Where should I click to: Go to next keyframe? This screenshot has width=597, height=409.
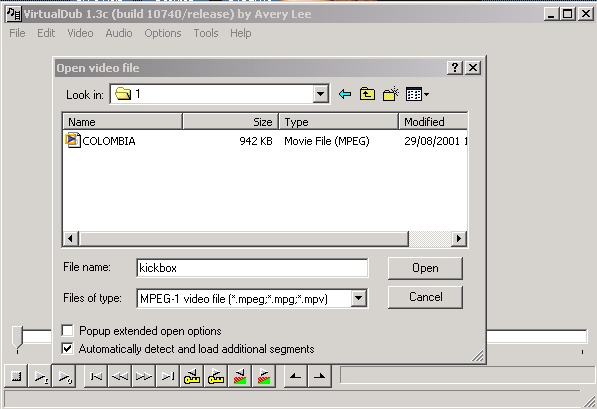215,377
